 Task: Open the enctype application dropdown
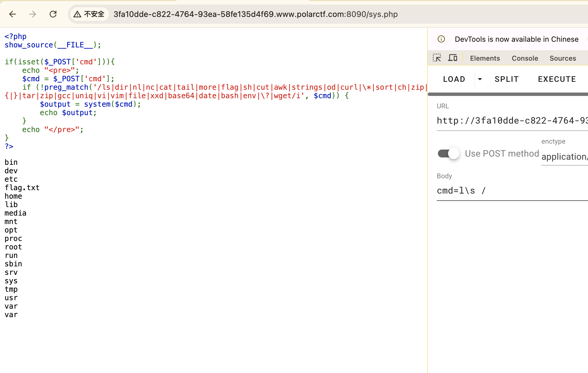tap(564, 157)
